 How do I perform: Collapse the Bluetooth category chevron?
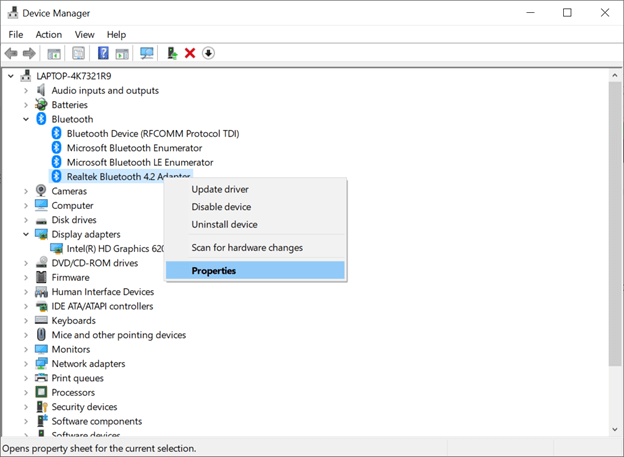pyautogui.click(x=26, y=119)
